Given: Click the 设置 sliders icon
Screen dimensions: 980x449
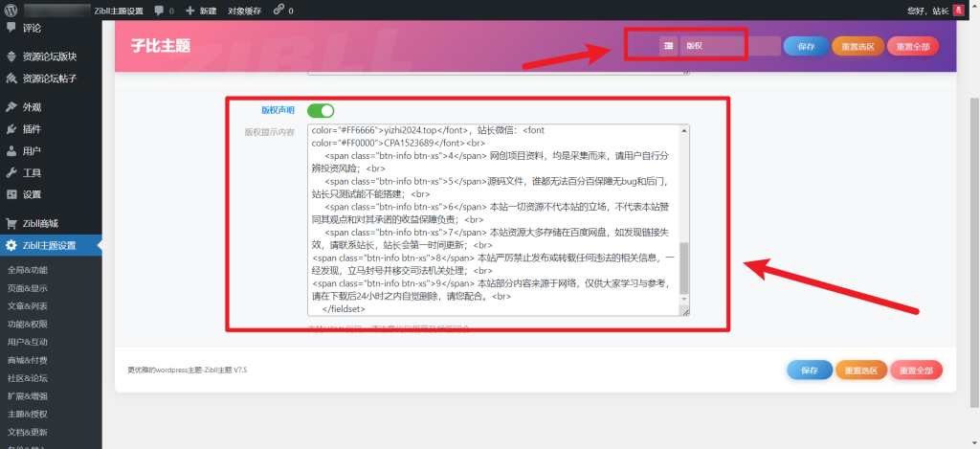Looking at the screenshot, I should click(11, 194).
